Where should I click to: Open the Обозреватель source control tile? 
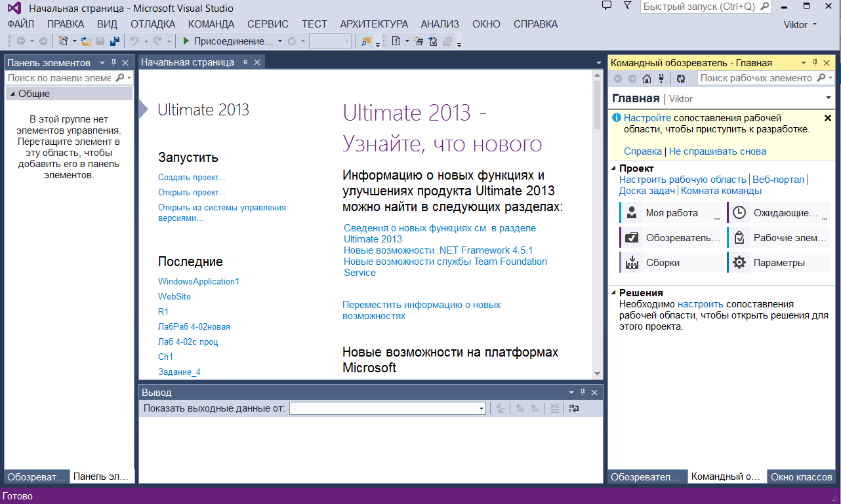pos(670,238)
